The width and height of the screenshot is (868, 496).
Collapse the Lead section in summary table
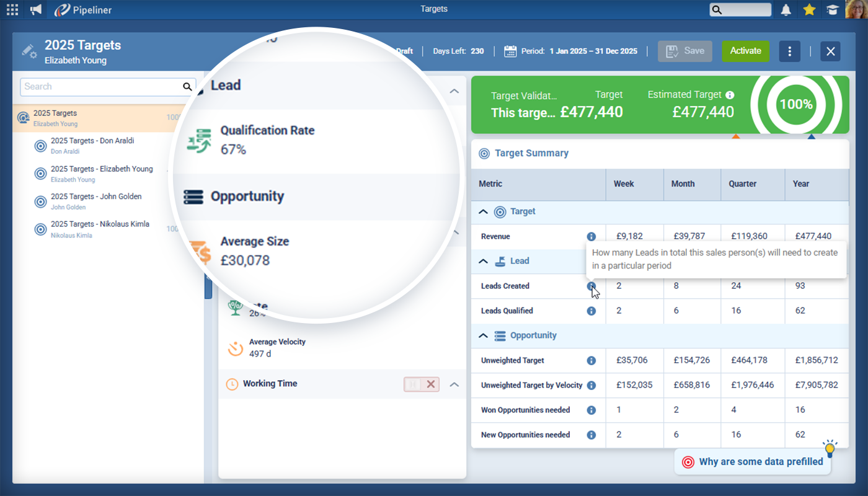[x=483, y=261]
